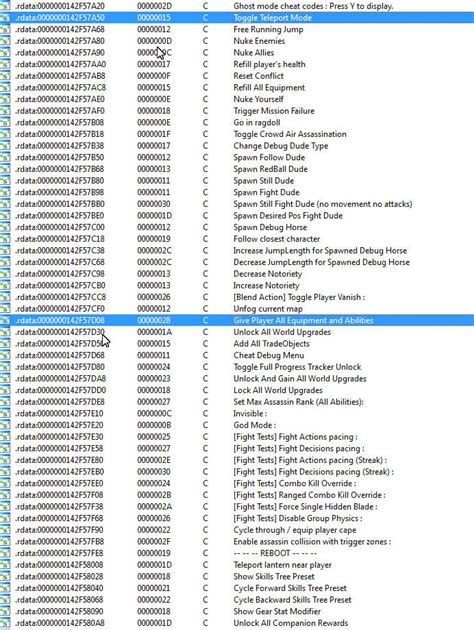Select the 'Increase Notoriety' string
Image resolution: width=474 pixels, height=630 pixels.
(x=266, y=286)
